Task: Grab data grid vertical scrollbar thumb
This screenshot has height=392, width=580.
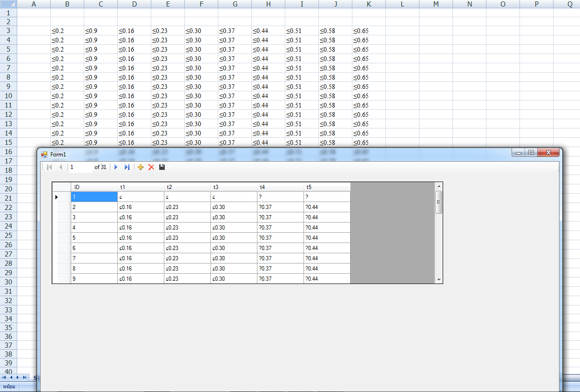Action: point(438,202)
